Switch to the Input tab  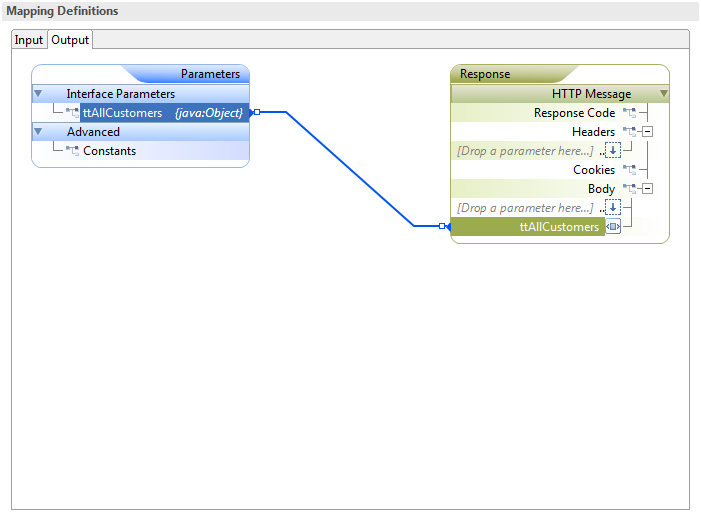pyautogui.click(x=28, y=40)
